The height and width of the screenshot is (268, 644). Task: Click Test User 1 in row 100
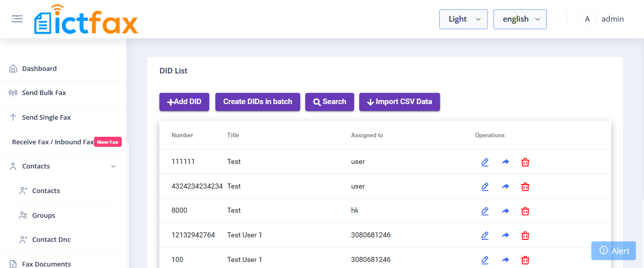click(245, 259)
